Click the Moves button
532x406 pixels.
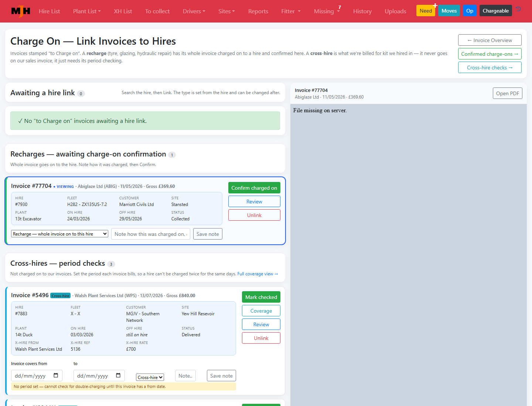pos(449,11)
